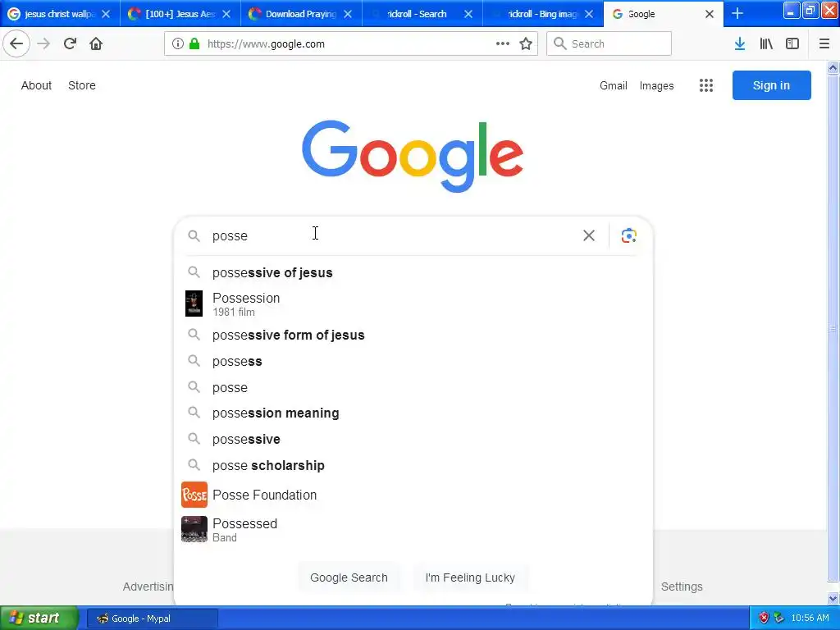Open the Store link

point(82,85)
